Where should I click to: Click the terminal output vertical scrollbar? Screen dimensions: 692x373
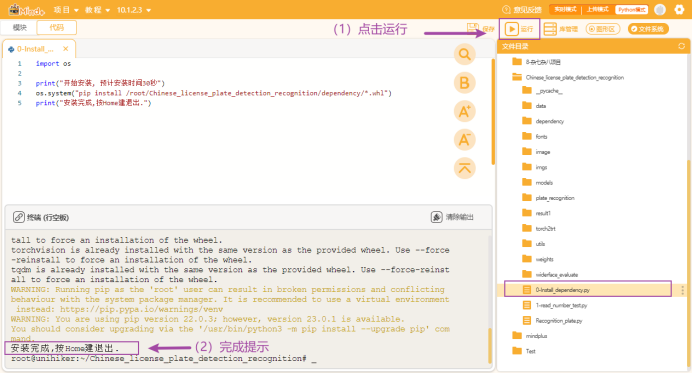coord(489,345)
